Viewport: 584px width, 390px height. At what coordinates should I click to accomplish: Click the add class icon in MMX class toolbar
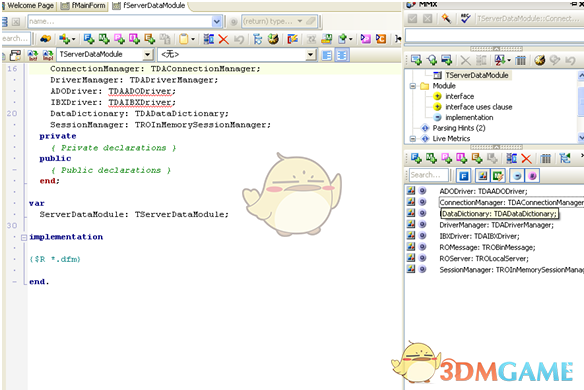[416, 60]
